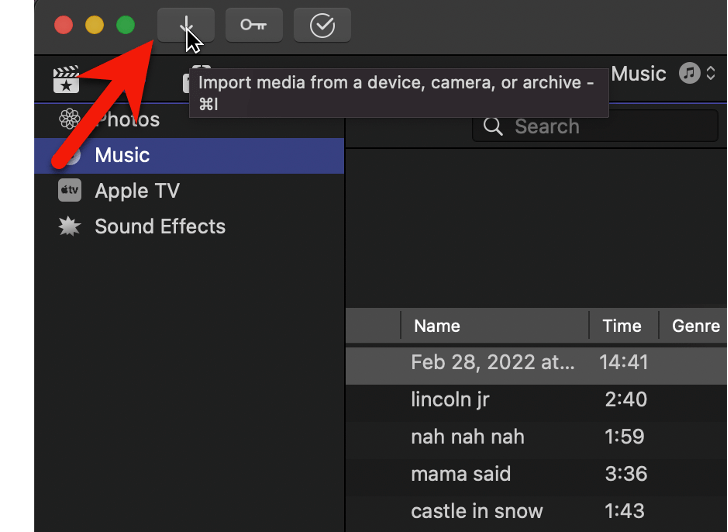Open the Keyword Editor key button

tap(254, 25)
